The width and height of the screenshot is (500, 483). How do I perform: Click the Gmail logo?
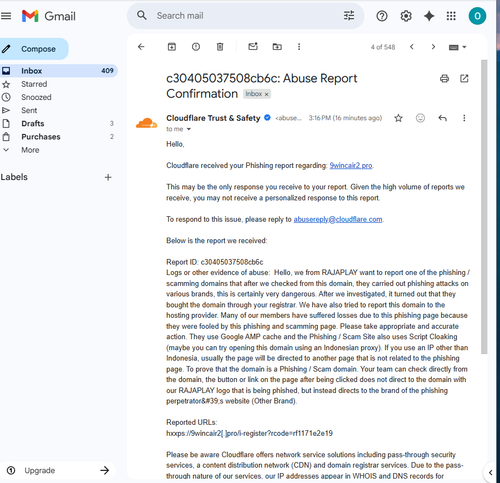[x=49, y=16]
